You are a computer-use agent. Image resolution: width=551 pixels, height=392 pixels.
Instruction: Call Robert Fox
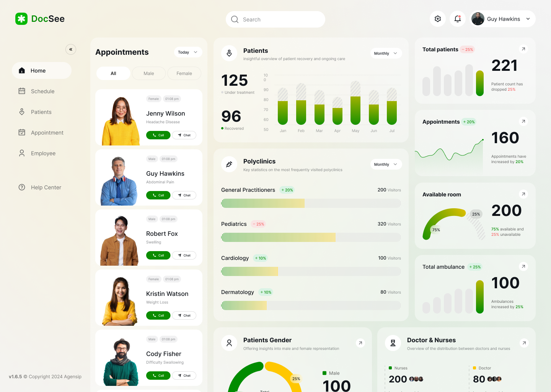tap(158, 255)
